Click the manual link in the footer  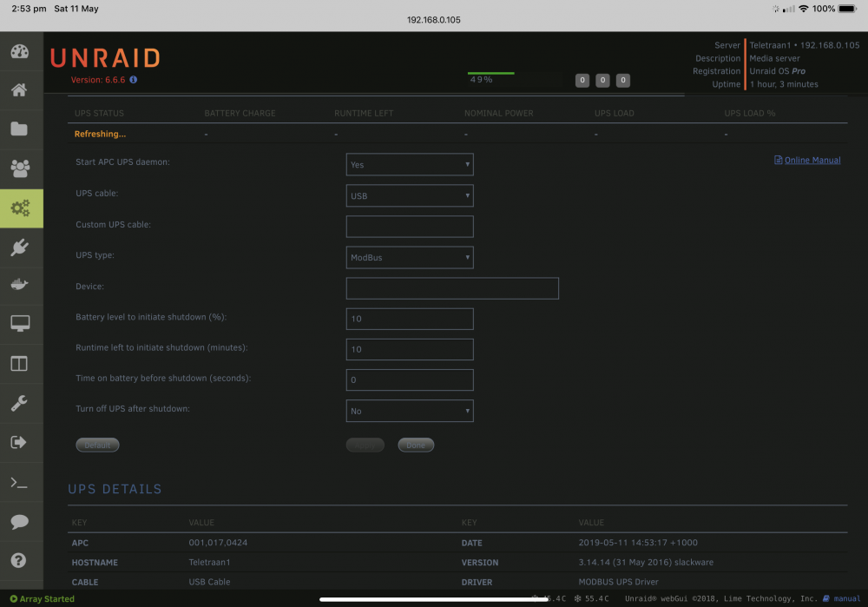click(847, 598)
